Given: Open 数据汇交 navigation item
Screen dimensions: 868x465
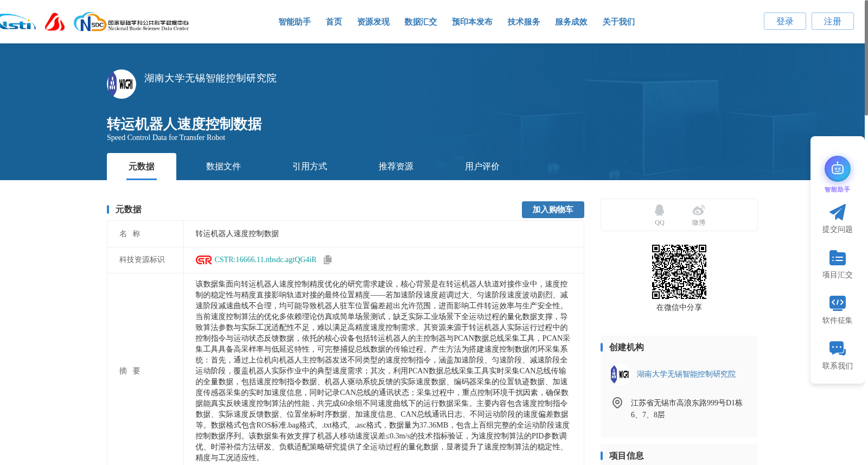Looking at the screenshot, I should pos(420,22).
